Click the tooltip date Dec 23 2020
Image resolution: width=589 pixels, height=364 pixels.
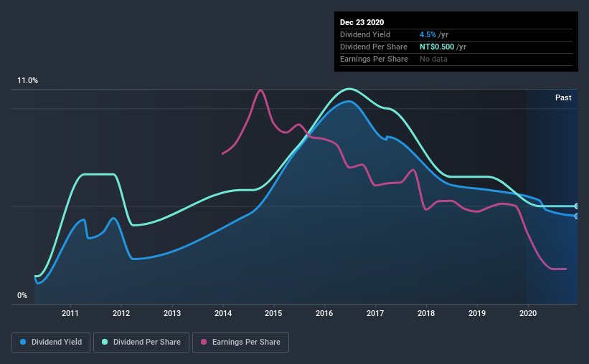pos(362,22)
